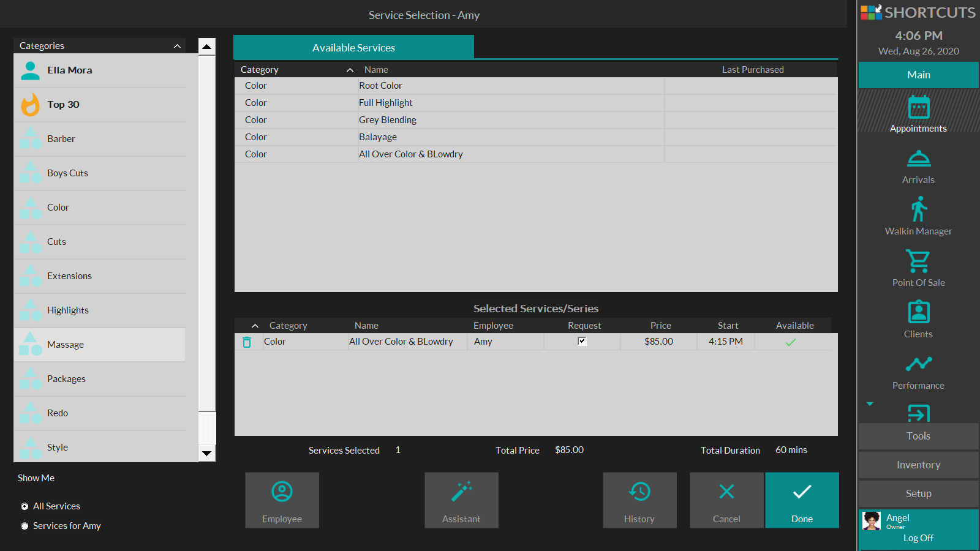Screen dimensions: 980x551
Task: Click the Barber category shapes icon
Action: pyautogui.click(x=30, y=139)
